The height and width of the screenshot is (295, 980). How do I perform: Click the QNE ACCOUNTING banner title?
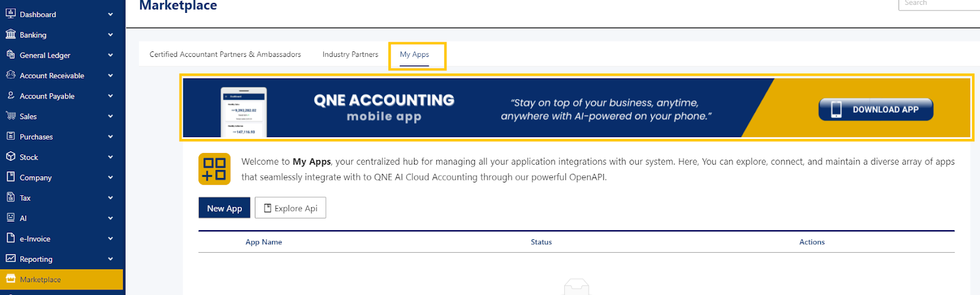384,100
